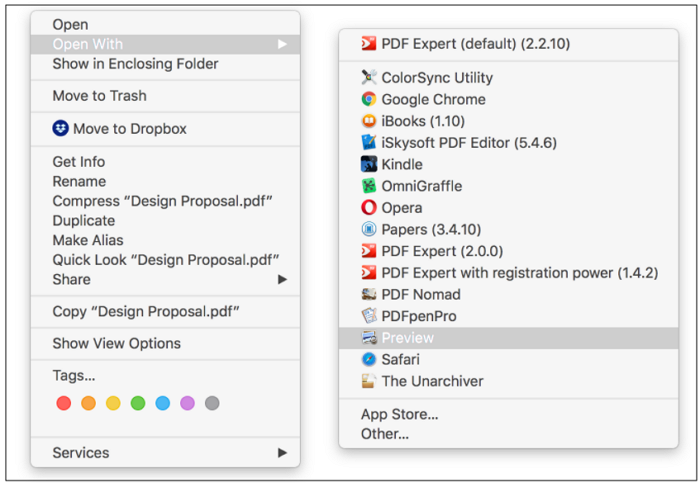
Task: Choose Google Chrome icon in submenu
Action: pos(369,99)
